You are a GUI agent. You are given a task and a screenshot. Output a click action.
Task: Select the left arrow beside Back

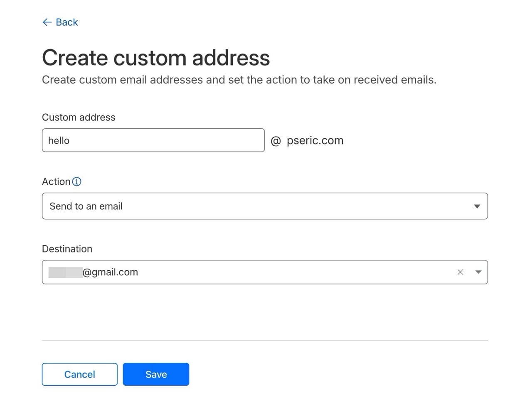point(47,22)
